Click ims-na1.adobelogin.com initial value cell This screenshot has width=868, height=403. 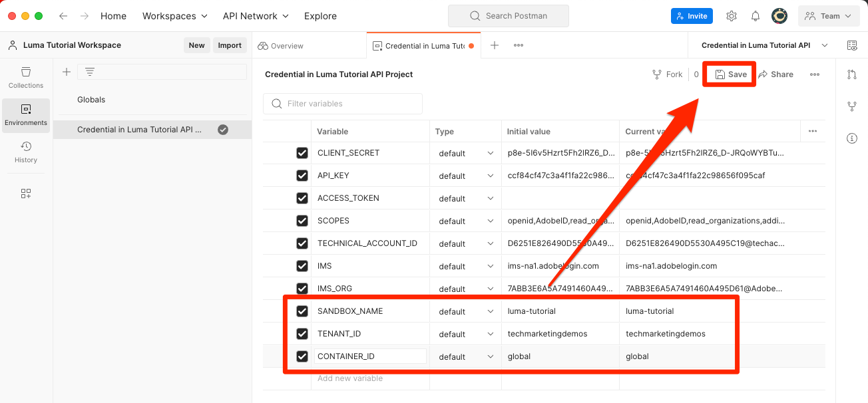tap(560, 266)
